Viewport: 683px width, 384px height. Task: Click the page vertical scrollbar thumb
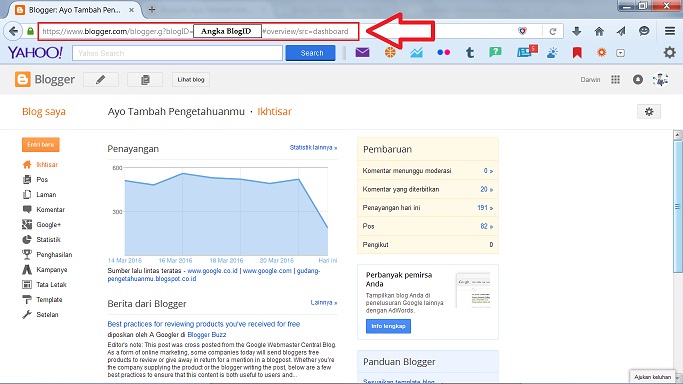(x=678, y=206)
